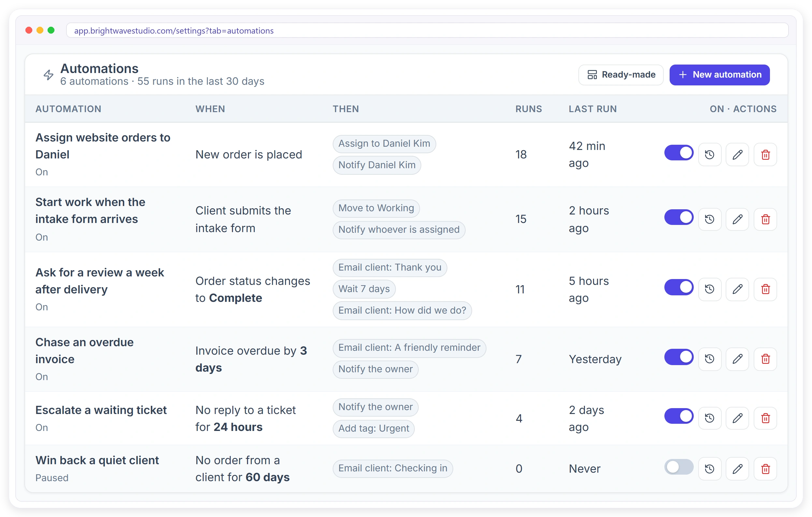Create a New automation
The image size is (812, 517).
pos(719,75)
